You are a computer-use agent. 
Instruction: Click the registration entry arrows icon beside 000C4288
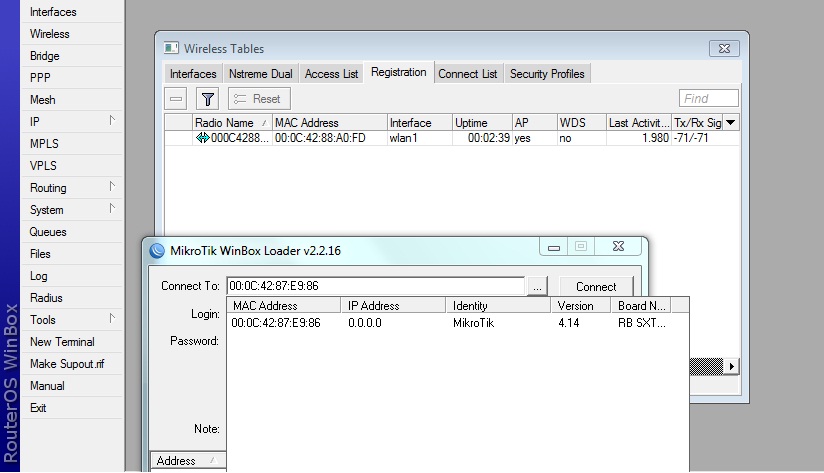(202, 138)
